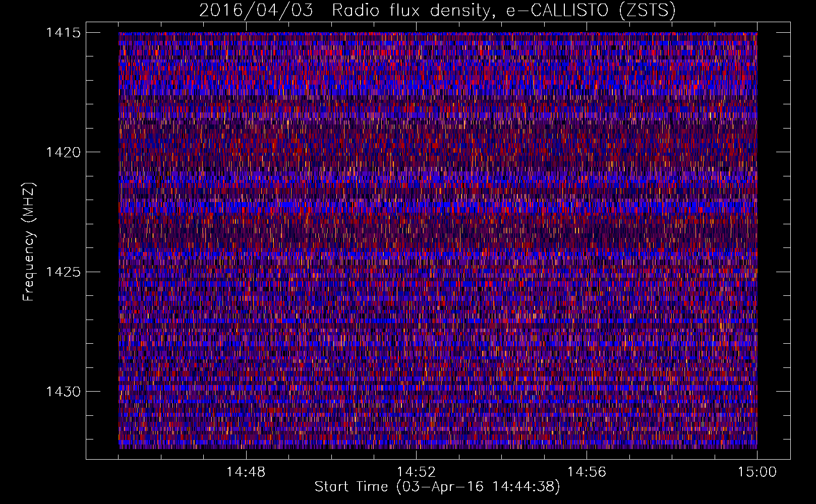Click the 'Frequency (MHZ)' axis title
The height and width of the screenshot is (504, 816).
(x=29, y=241)
